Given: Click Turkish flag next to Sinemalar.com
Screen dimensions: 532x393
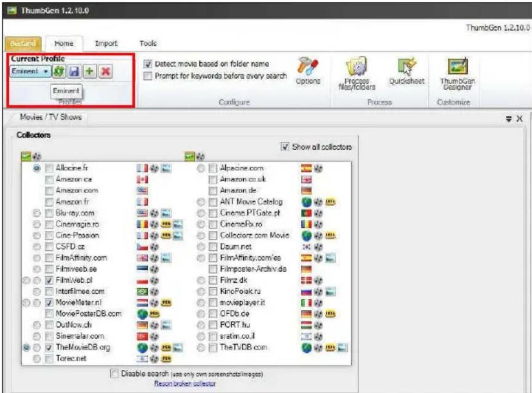Looking at the screenshot, I should pos(142,336).
